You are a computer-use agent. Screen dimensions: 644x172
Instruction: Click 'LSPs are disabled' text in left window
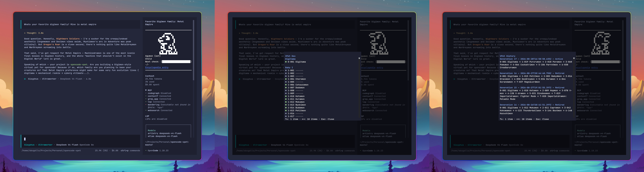(x=156, y=119)
